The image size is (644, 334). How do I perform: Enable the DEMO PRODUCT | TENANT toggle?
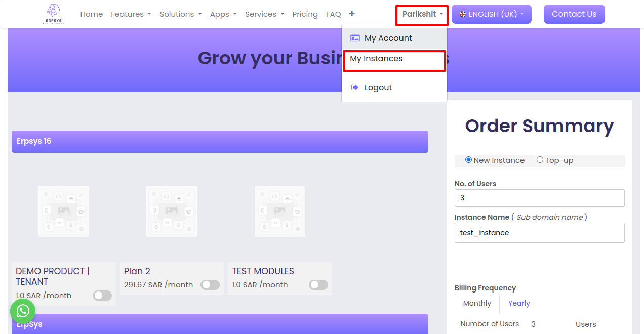(x=102, y=296)
